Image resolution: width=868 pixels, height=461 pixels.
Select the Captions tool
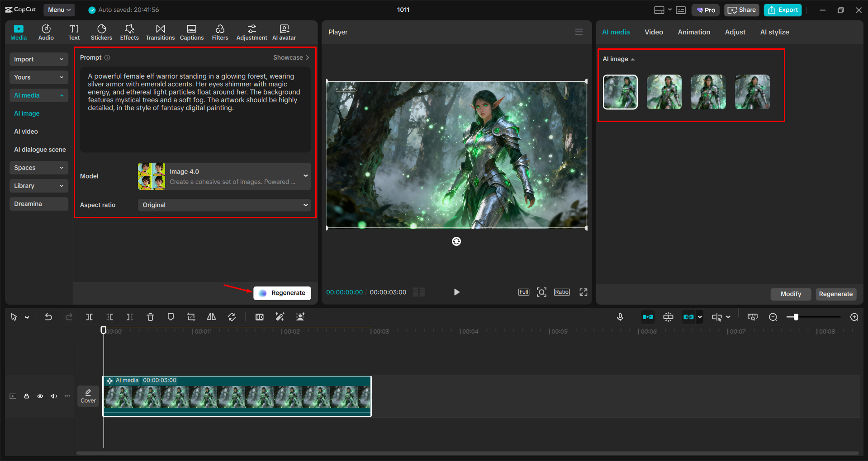(x=191, y=32)
